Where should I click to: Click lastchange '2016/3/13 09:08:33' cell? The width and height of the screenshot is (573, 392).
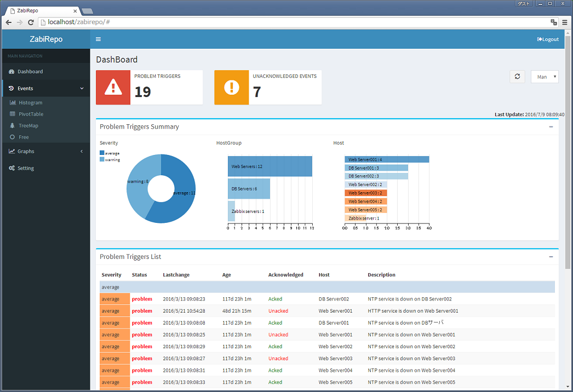point(184,382)
